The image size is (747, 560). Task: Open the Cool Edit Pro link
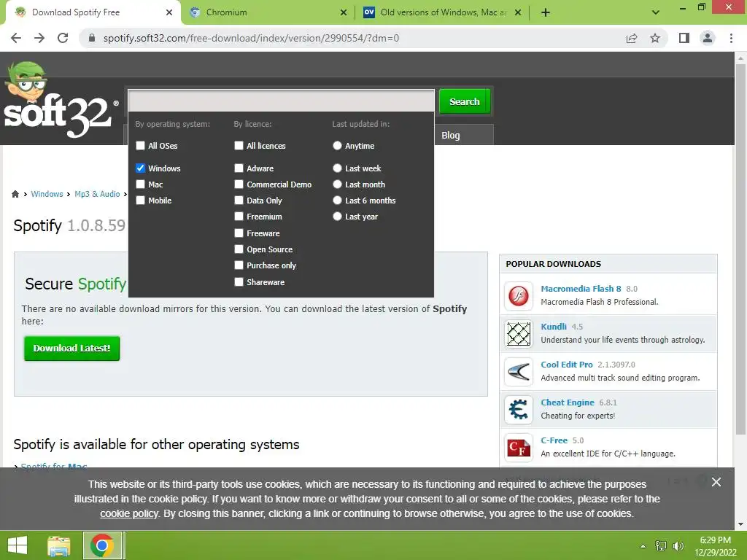[566, 365]
